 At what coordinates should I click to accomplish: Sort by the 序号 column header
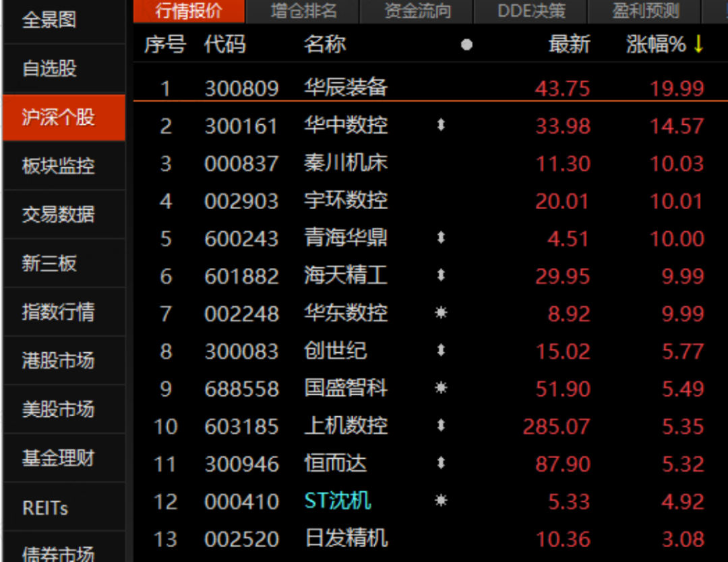tap(165, 45)
